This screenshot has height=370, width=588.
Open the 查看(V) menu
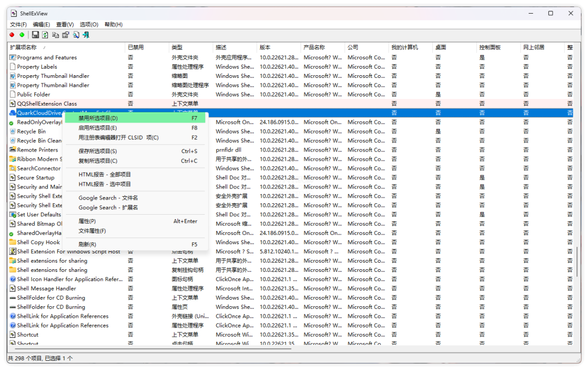coord(65,25)
